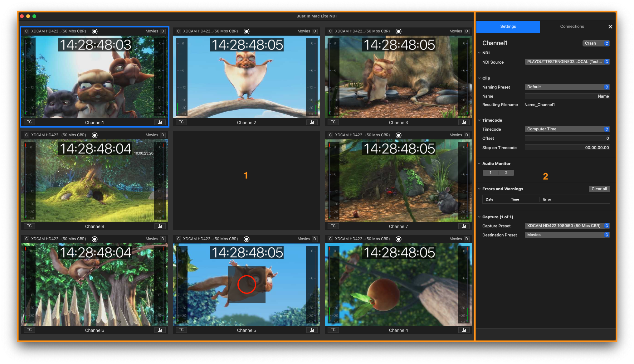Toggle TC button on Channel7

[x=333, y=226]
